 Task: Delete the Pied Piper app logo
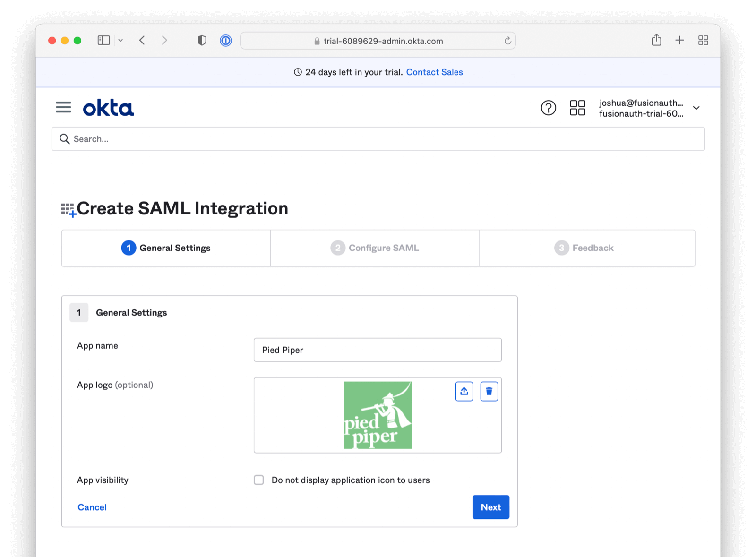pyautogui.click(x=489, y=391)
